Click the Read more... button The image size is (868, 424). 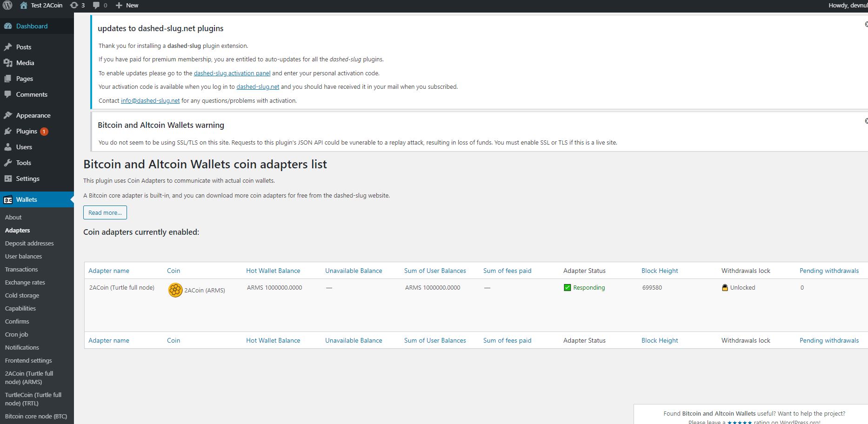point(105,212)
